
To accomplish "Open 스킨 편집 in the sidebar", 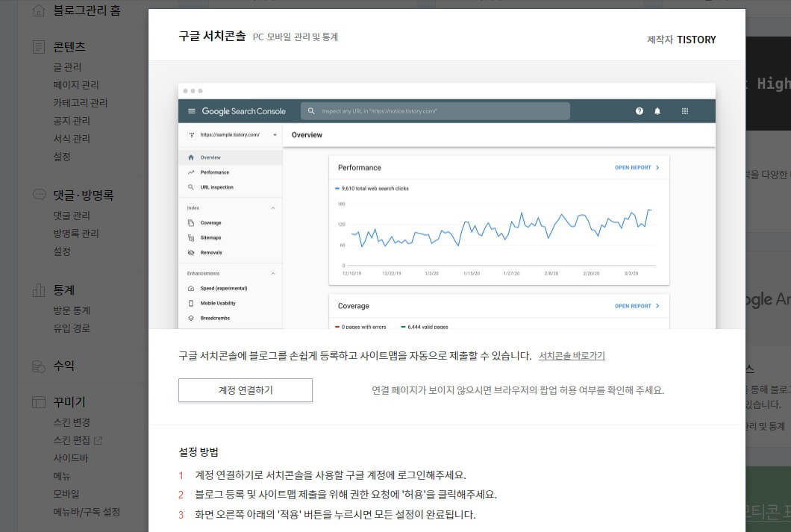I will point(72,440).
